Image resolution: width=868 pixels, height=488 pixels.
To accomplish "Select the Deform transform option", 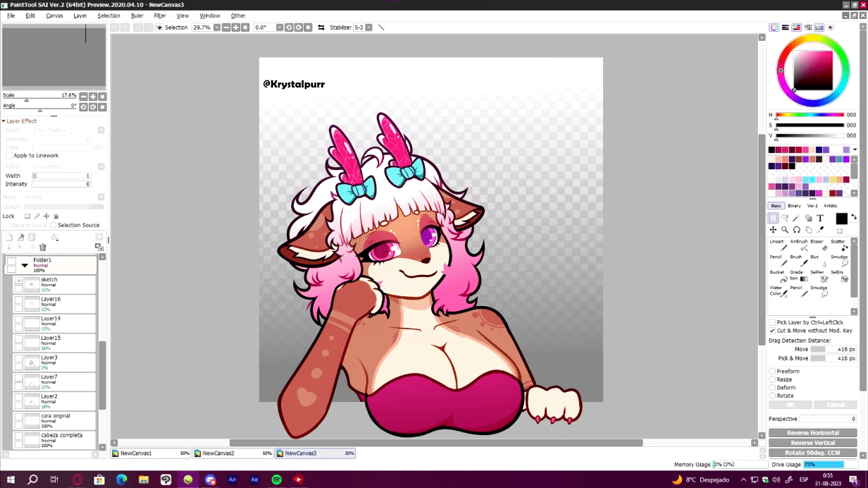I will click(772, 387).
